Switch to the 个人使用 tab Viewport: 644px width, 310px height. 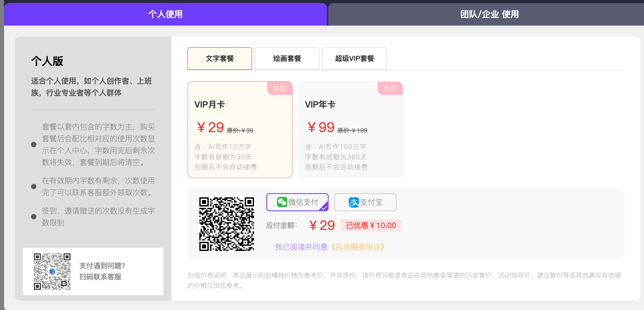click(165, 14)
